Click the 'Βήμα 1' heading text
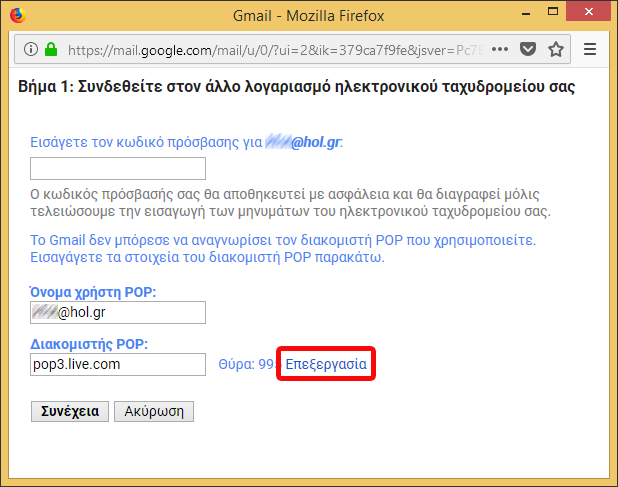The width and height of the screenshot is (618, 487). pyautogui.click(x=296, y=86)
